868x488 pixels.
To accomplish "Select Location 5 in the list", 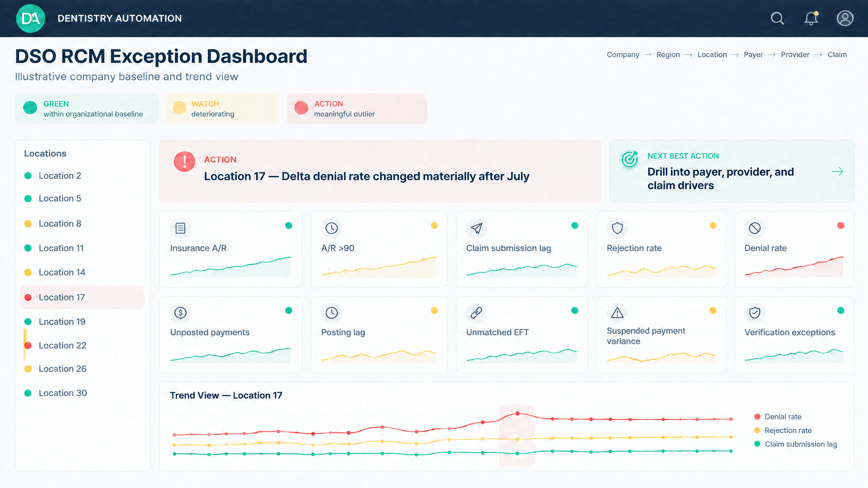I will (82, 198).
